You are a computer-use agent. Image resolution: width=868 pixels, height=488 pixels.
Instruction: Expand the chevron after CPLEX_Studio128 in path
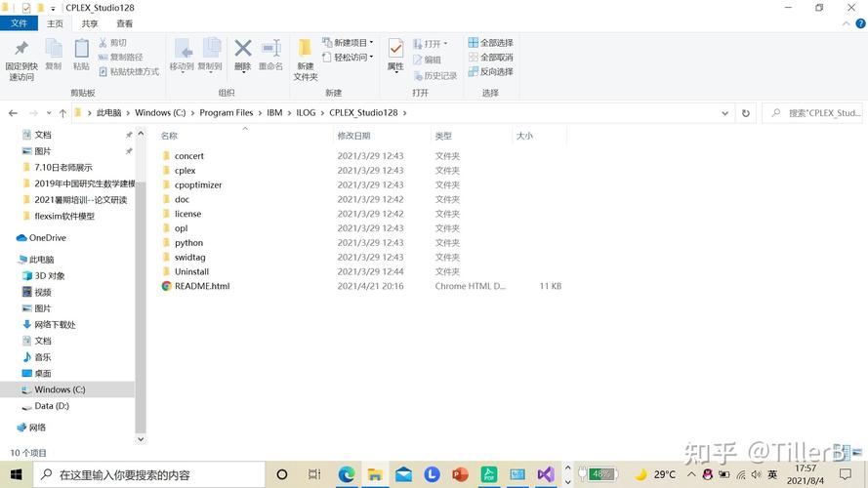(404, 113)
